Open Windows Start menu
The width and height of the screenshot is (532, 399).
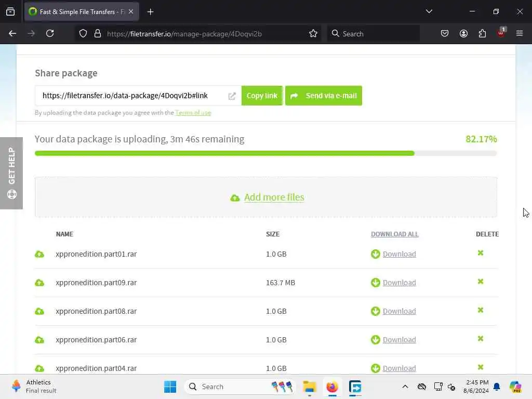click(x=170, y=387)
